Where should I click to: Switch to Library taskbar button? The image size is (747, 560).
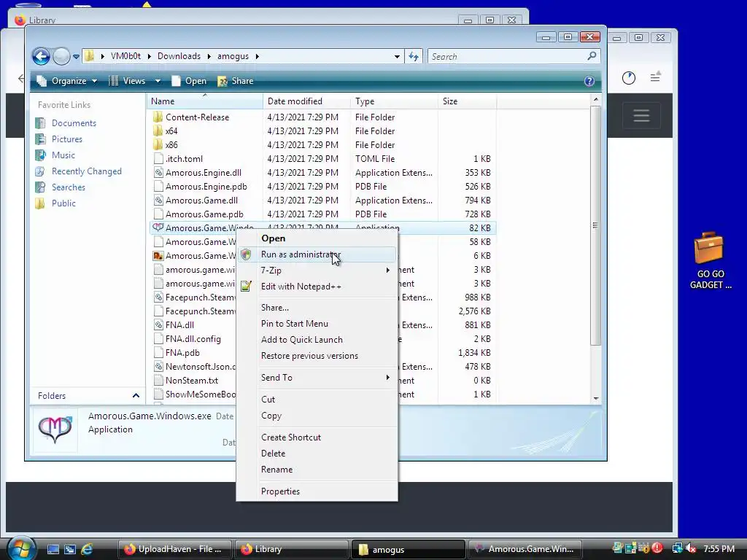tap(291, 549)
